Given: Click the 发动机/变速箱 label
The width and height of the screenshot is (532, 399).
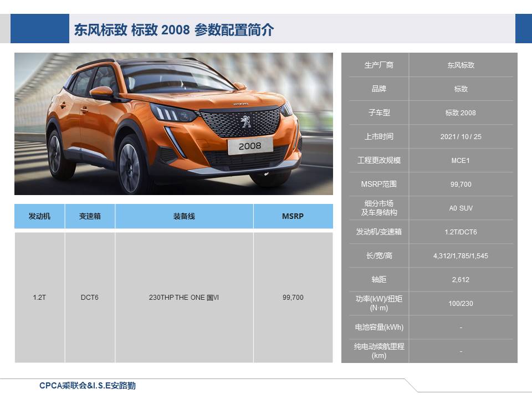Looking at the screenshot, I should point(379,232).
